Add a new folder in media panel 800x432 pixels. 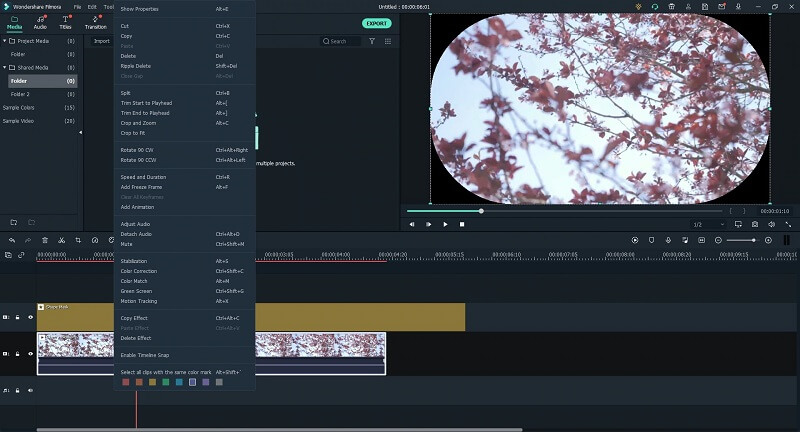click(14, 221)
